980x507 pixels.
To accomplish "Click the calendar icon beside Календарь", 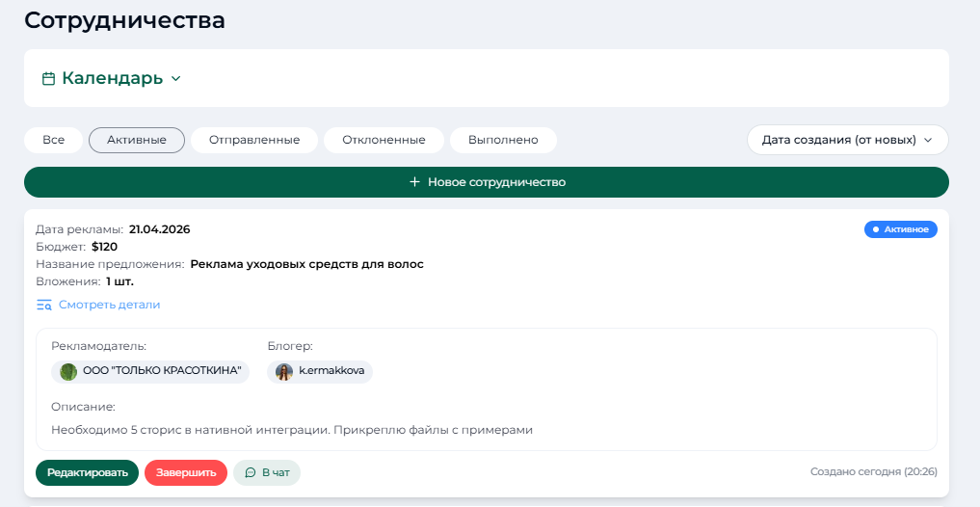I will tap(48, 79).
